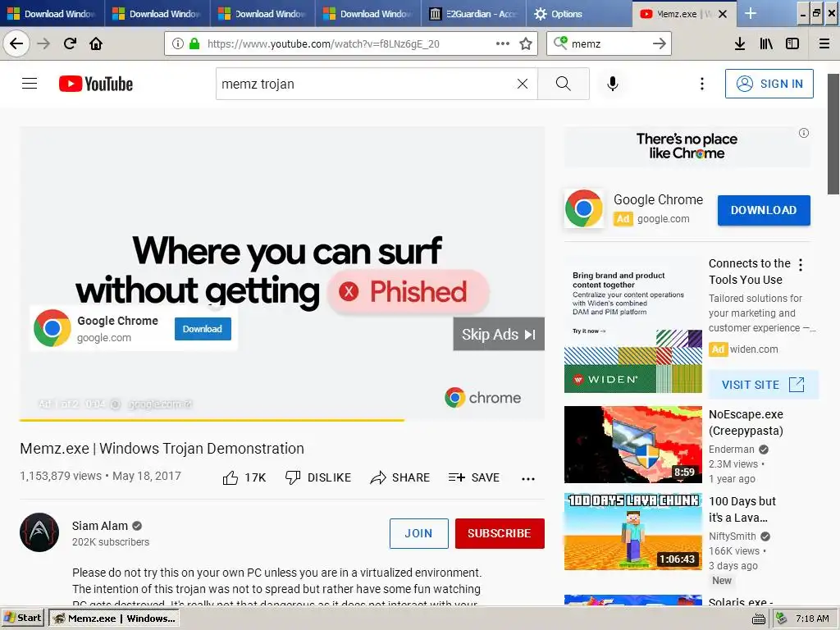Screen dimensions: 840x630
Task: Click the Chrome logo in sidebar ad
Action: (x=583, y=208)
